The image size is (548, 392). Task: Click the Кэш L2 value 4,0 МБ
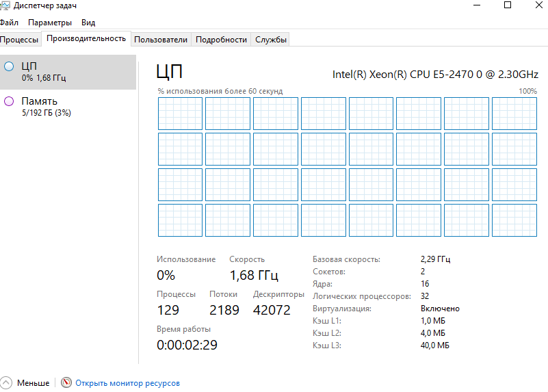pos(433,333)
